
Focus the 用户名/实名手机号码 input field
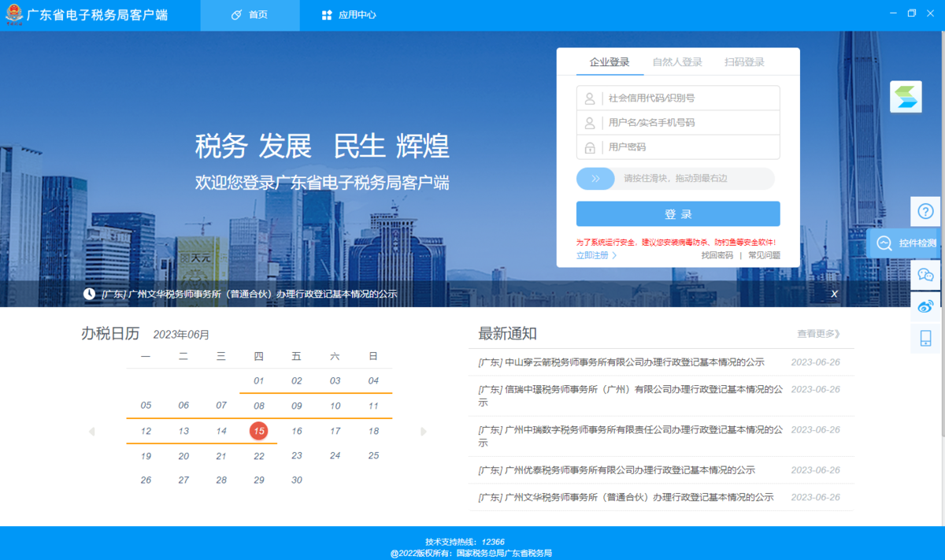pos(678,123)
